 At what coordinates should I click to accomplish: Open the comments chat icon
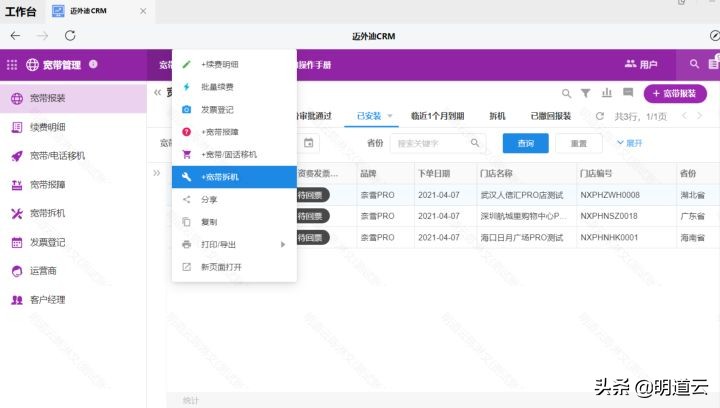628,93
